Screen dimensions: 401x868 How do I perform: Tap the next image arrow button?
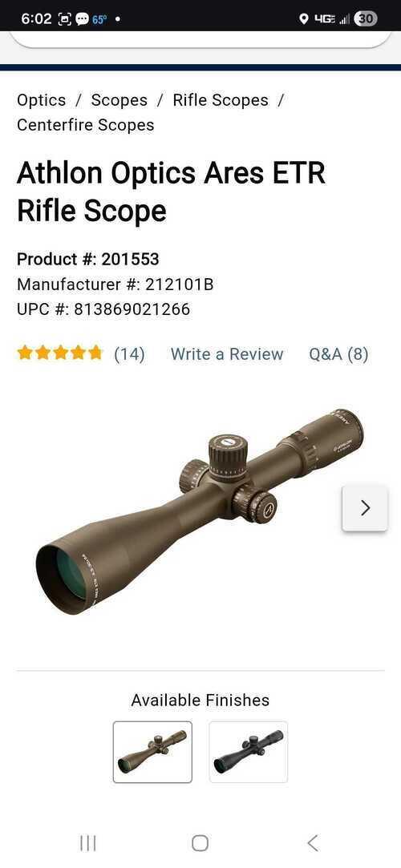tap(365, 507)
